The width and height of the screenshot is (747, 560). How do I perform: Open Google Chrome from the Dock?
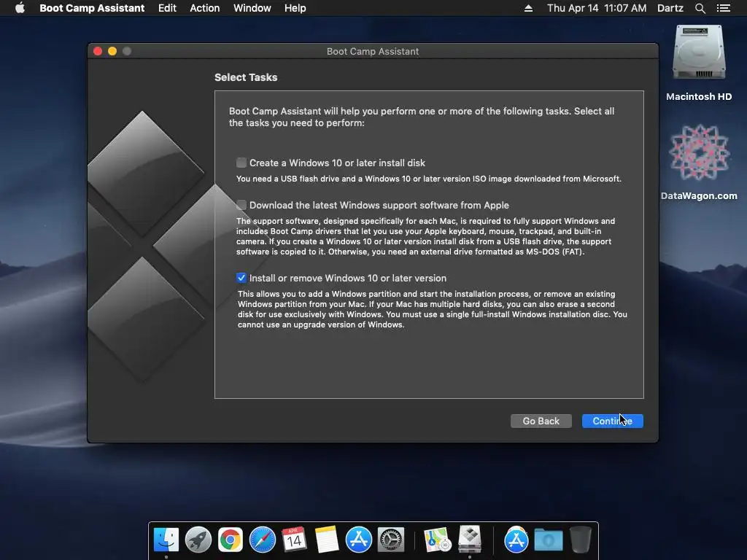coord(230,540)
